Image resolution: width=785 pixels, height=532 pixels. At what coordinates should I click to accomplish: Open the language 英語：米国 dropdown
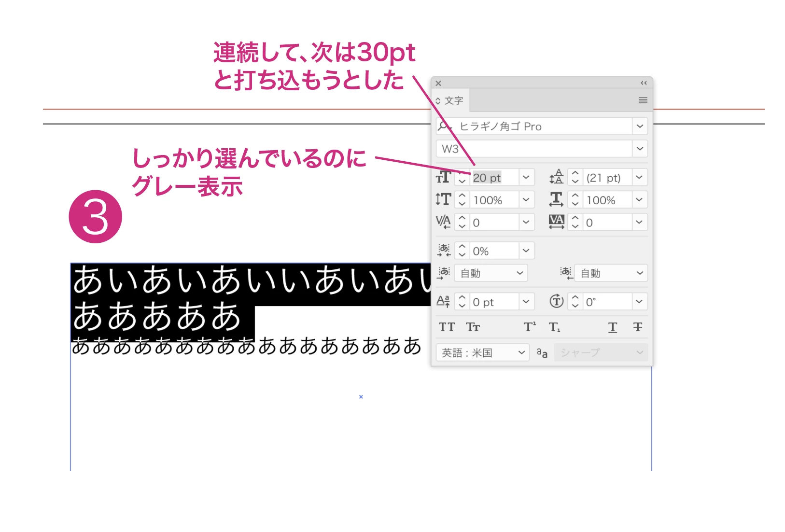(483, 353)
